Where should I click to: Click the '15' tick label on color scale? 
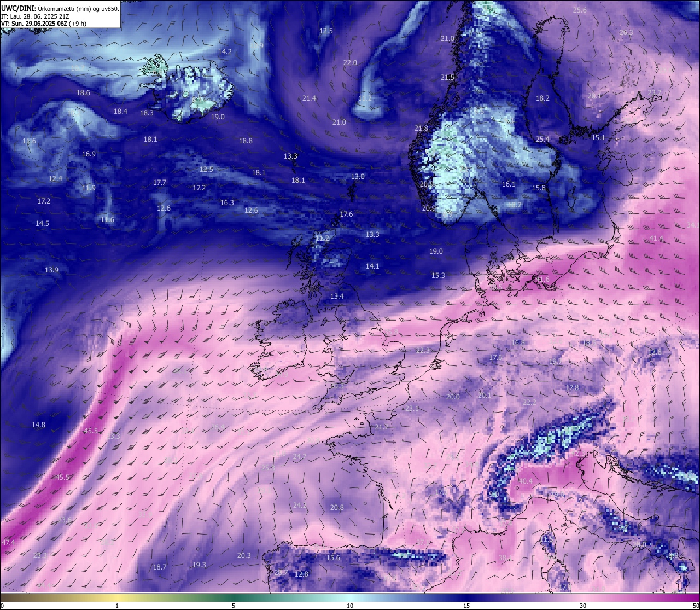(466, 606)
